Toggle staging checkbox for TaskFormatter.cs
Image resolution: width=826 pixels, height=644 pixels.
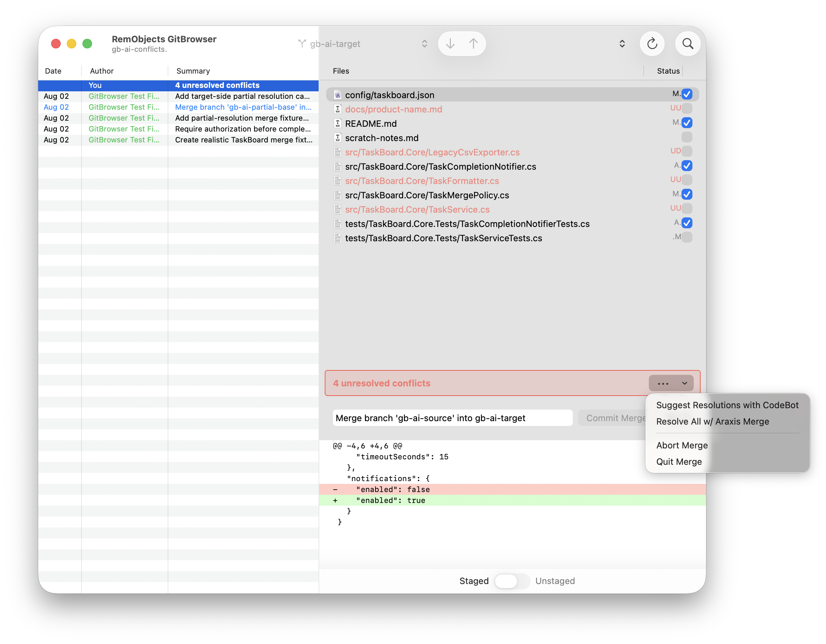(687, 180)
